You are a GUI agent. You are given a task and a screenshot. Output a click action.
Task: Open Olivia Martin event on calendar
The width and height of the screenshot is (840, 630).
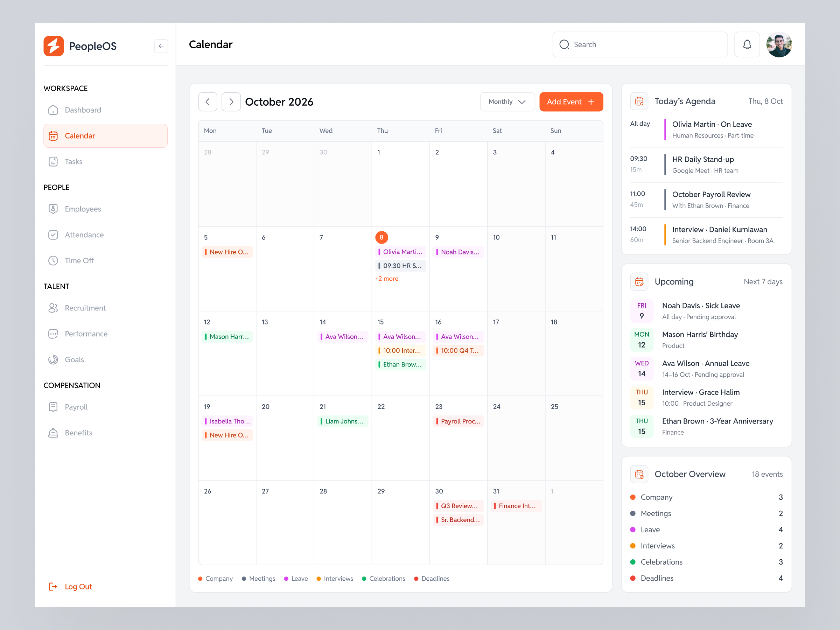(x=401, y=252)
